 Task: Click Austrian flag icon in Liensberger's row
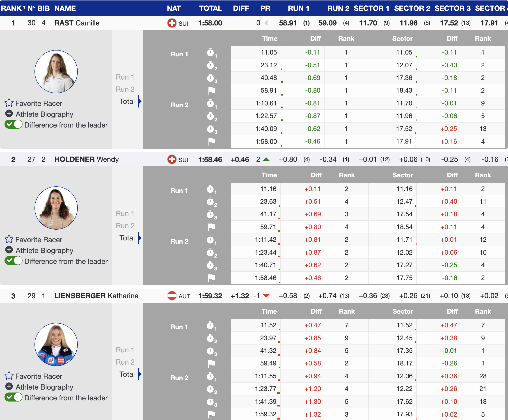pos(172,296)
